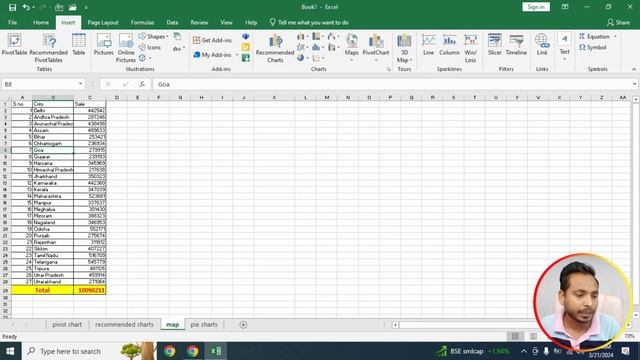Image resolution: width=640 pixels, height=360 pixels.
Task: Select the Maharashtra cell
Action: coord(53,196)
